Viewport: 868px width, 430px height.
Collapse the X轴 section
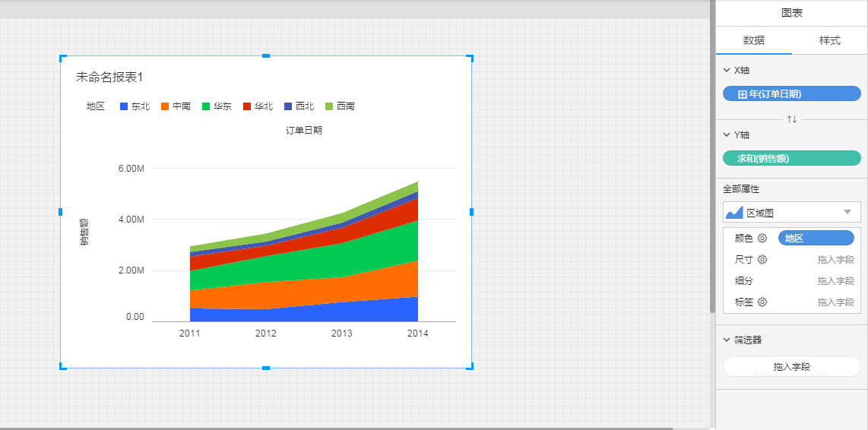pos(727,70)
